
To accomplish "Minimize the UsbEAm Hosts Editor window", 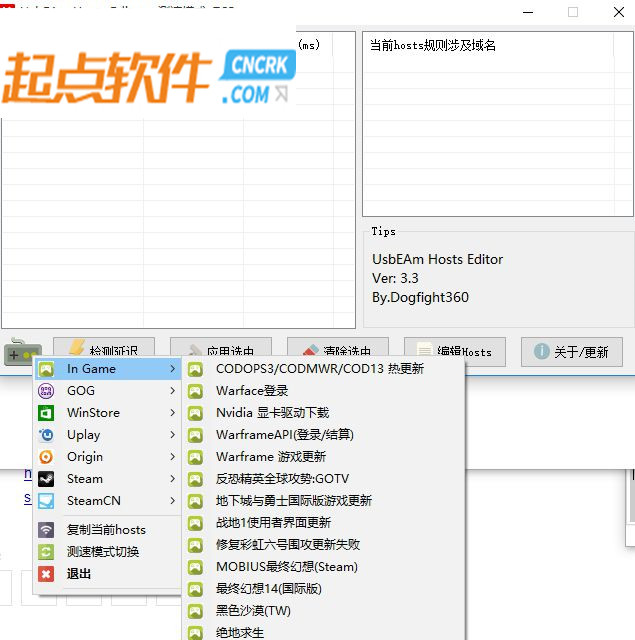I will [528, 12].
